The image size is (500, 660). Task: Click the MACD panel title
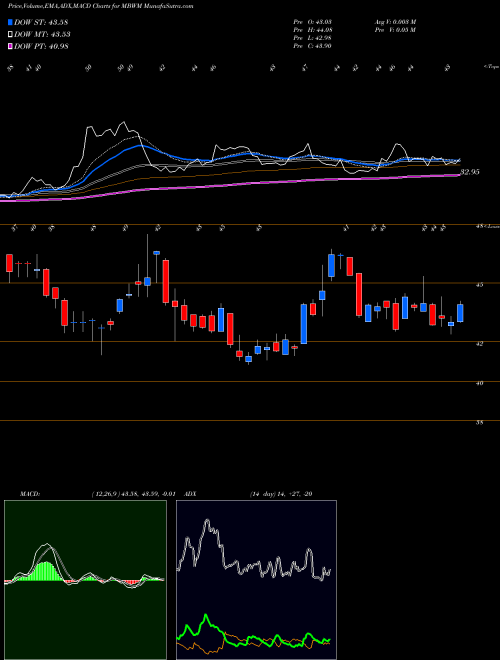tap(30, 494)
